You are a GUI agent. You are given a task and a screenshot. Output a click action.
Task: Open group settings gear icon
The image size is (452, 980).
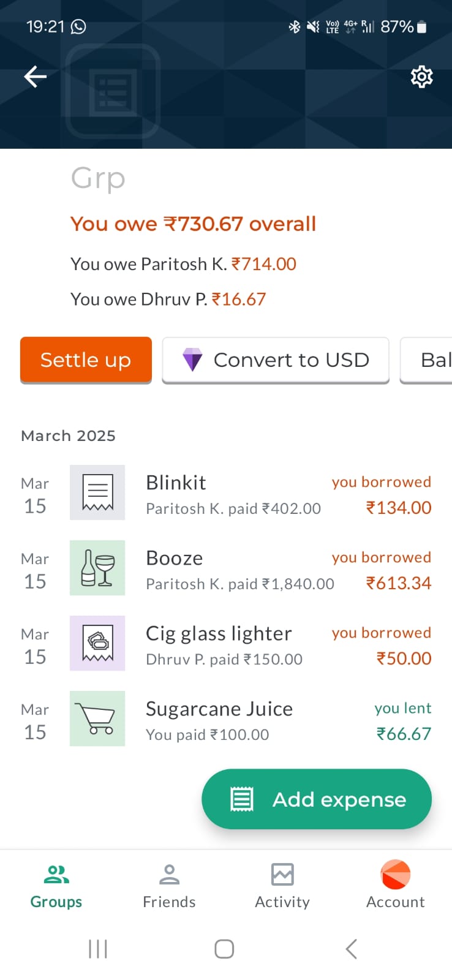(421, 77)
